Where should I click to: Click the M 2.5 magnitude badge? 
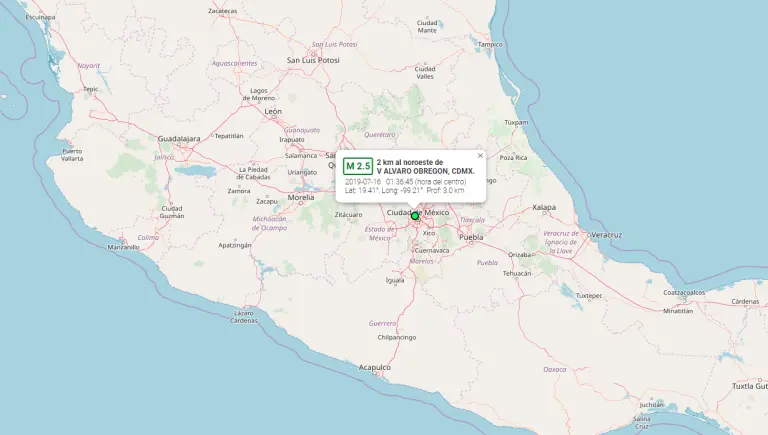pos(358,166)
